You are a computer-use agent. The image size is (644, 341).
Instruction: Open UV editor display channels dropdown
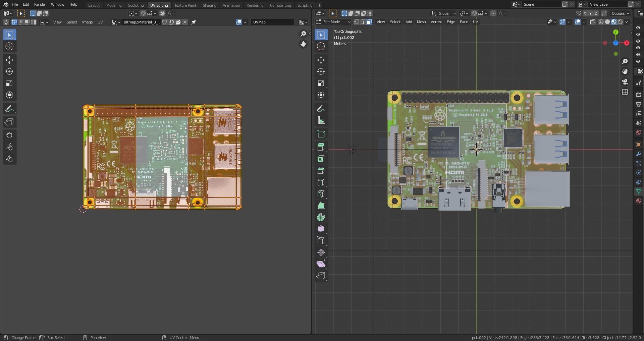click(x=304, y=22)
